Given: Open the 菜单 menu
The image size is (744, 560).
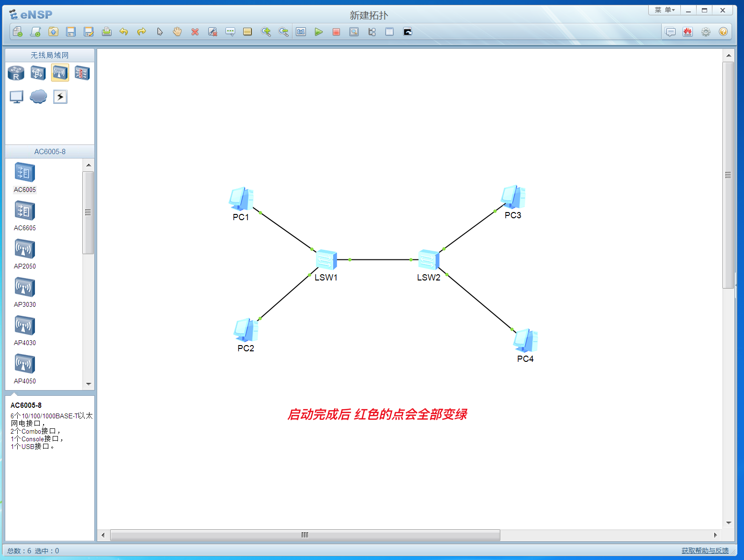Looking at the screenshot, I should pos(665,10).
